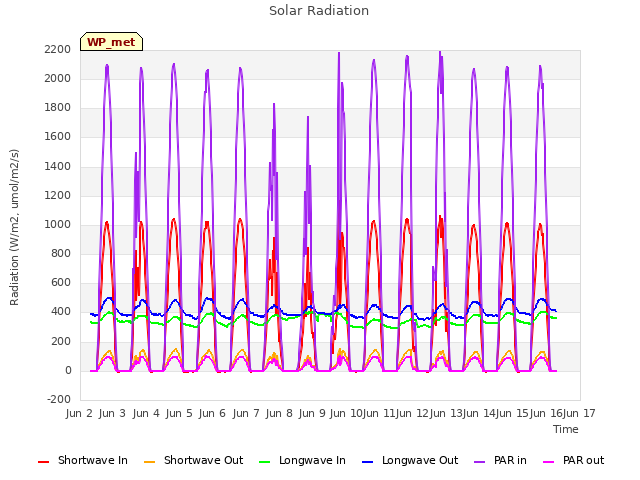Click the Jun 9 x-axis tick label
Screen dimensions: 640x480
coord(312,413)
